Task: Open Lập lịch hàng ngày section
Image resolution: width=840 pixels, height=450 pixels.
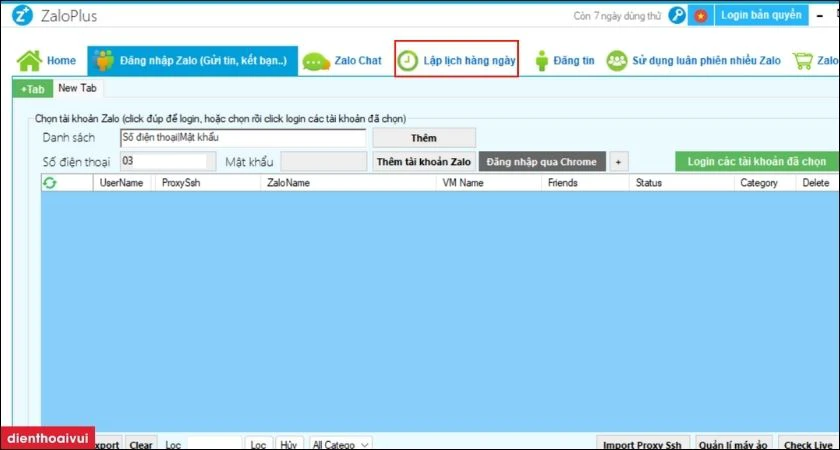Action: click(x=456, y=61)
